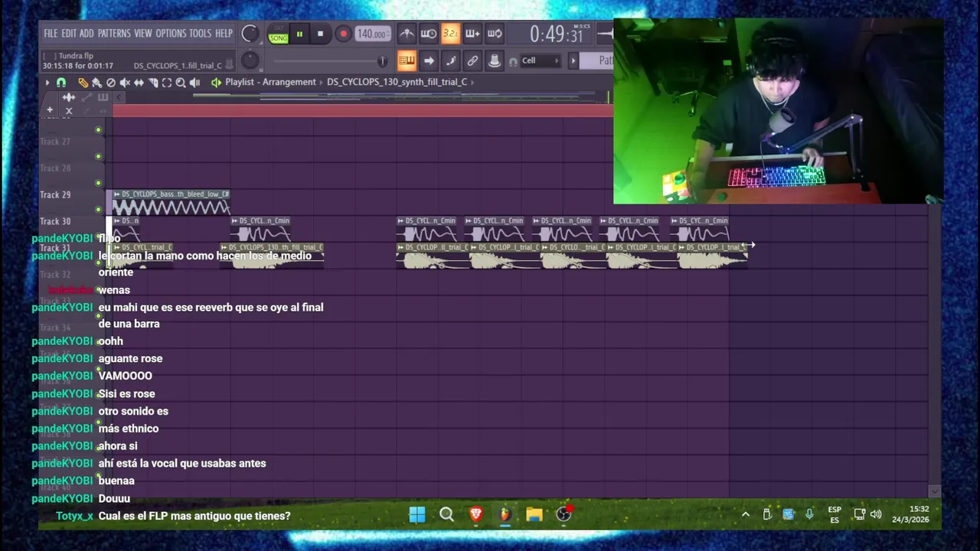Open View playlist panel button
Screen dimensions: 980x551
pyautogui.click(x=407, y=60)
